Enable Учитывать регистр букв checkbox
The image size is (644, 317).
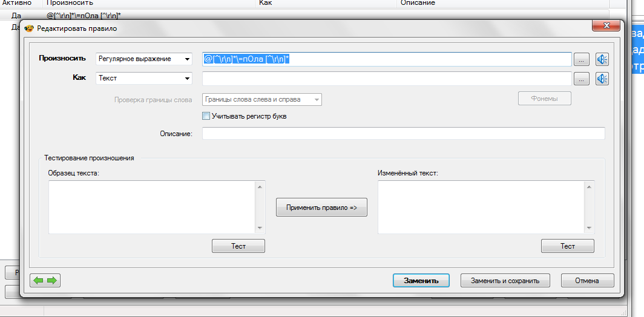click(x=206, y=116)
